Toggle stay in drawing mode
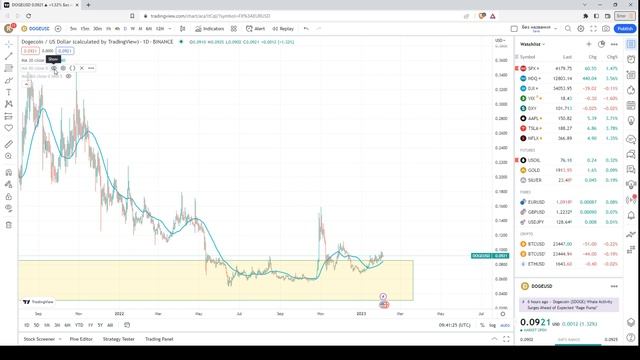Viewport: 640px width, 360px height. 9,184
